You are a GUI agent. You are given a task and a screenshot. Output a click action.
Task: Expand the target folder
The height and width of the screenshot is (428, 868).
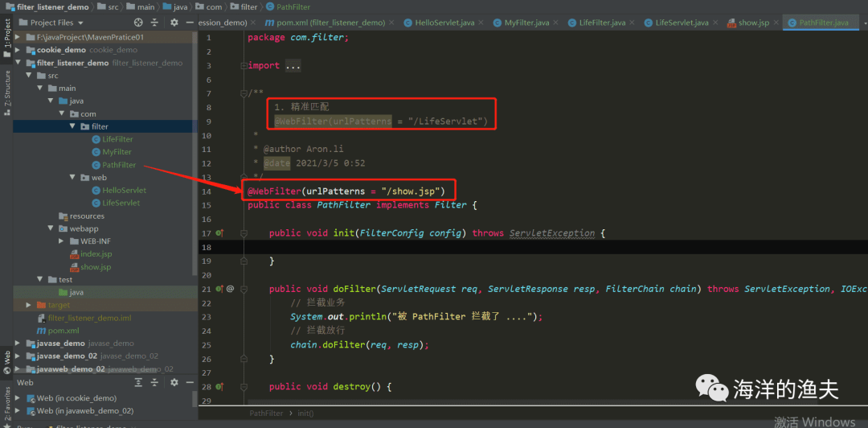[x=29, y=305]
